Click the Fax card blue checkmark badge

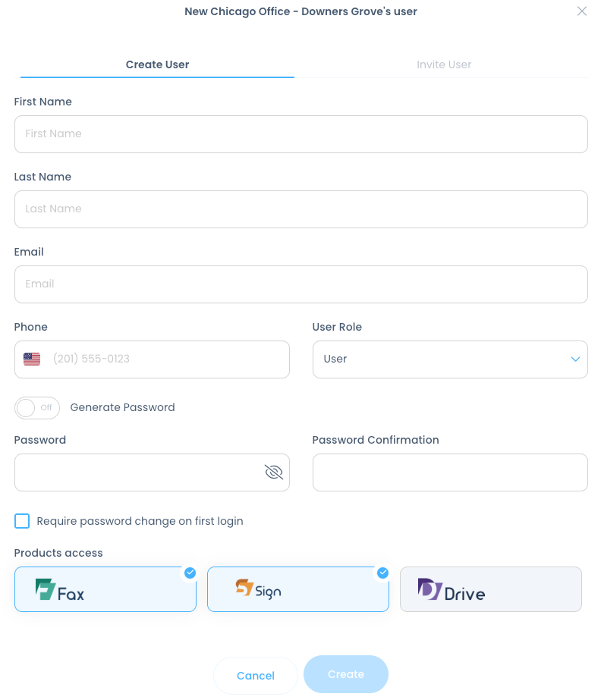click(190, 573)
